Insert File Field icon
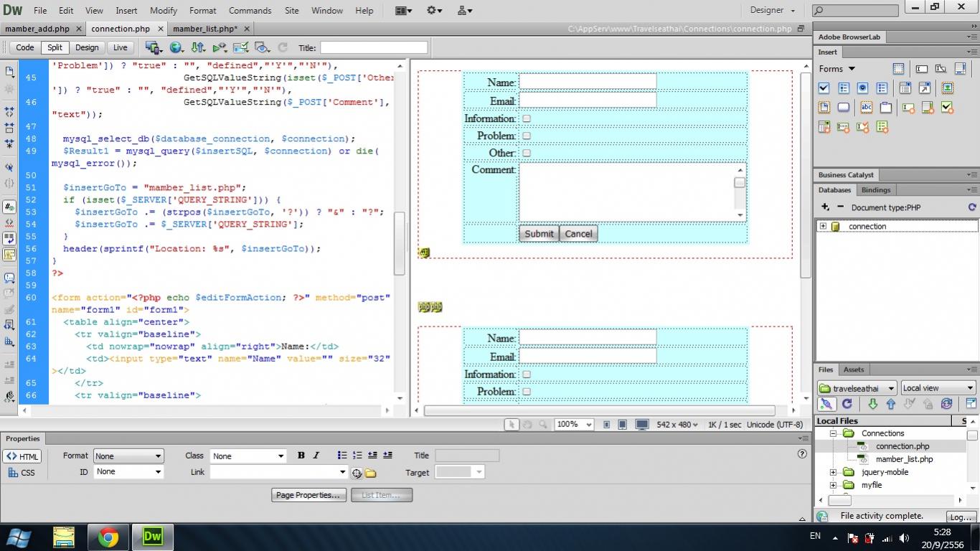Screen dimensions: 980x551 click(x=824, y=108)
